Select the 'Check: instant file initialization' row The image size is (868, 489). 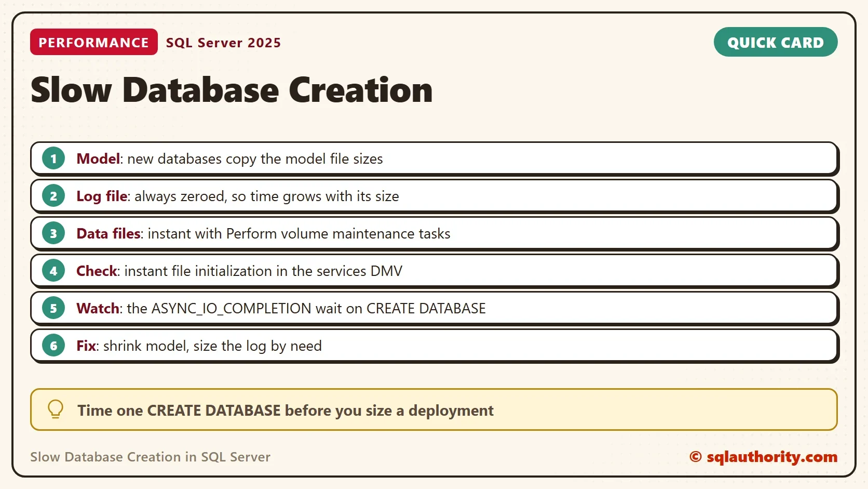pyautogui.click(x=435, y=271)
